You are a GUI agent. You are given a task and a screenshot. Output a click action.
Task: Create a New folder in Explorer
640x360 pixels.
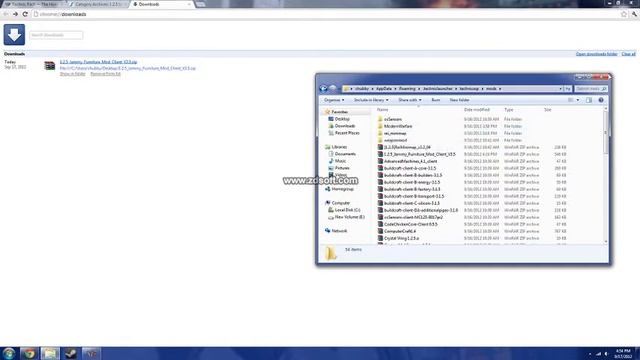click(460, 100)
